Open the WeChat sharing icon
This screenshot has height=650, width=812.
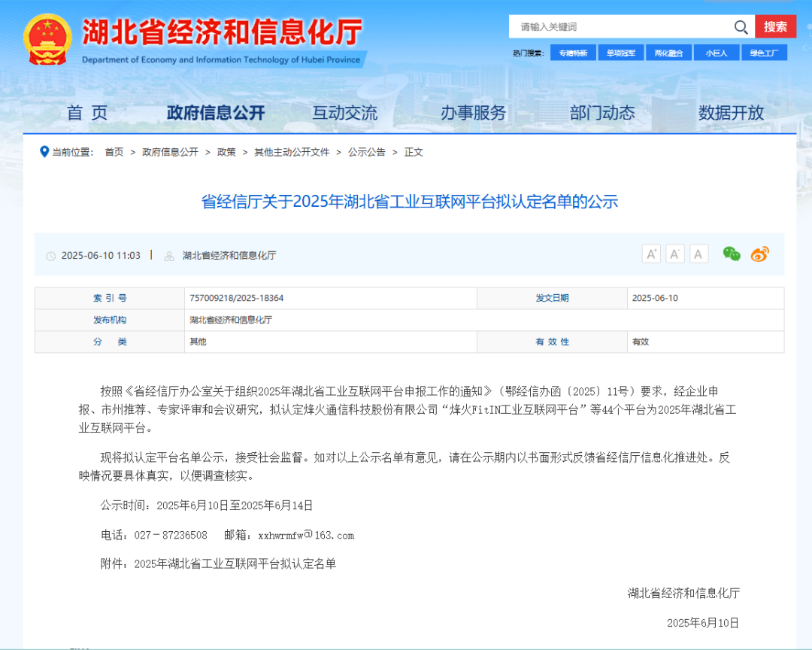730,254
